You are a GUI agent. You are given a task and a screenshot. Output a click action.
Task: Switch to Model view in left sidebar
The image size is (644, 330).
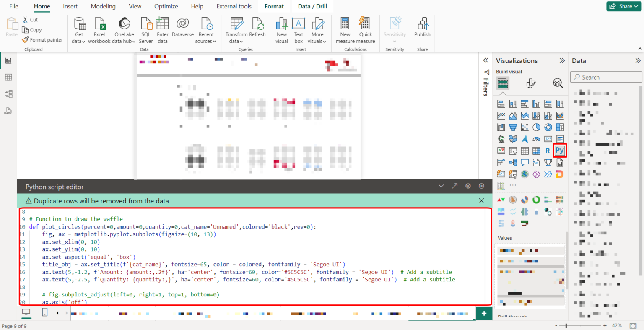point(8,94)
